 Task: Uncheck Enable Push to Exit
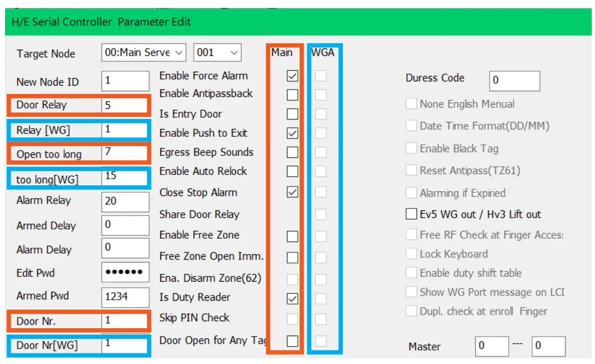[x=292, y=133]
